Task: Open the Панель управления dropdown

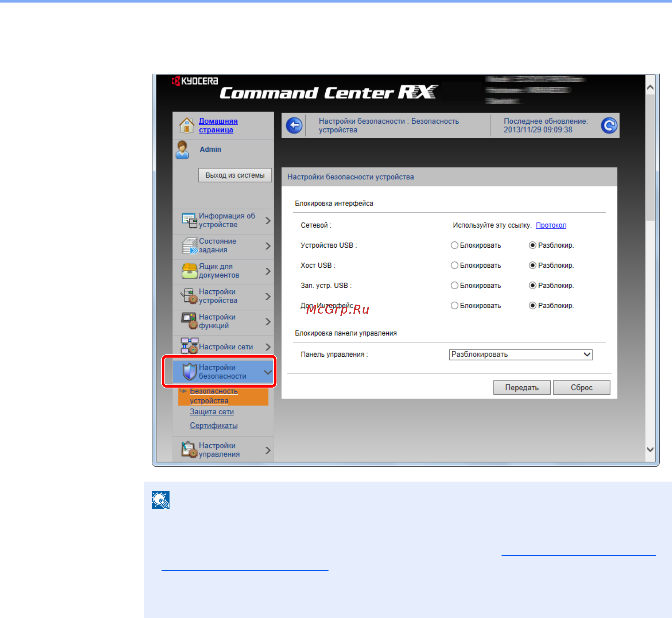Action: tap(521, 354)
